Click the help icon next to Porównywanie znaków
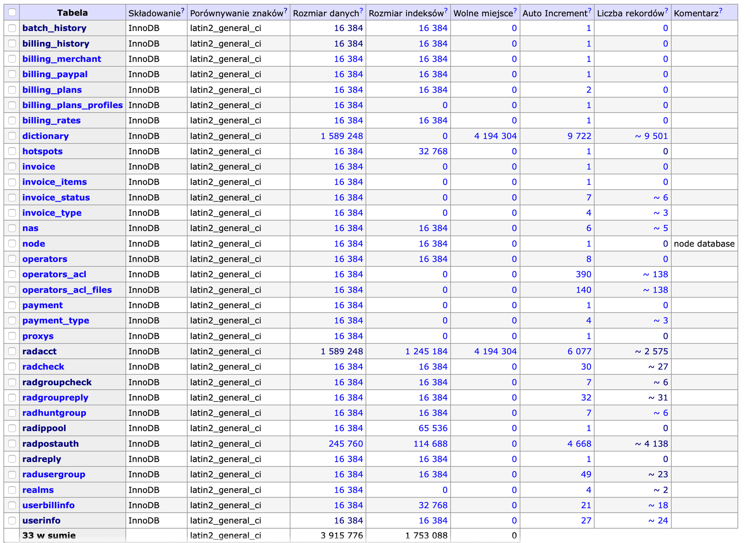Screen dimensions: 756x543 [285, 11]
